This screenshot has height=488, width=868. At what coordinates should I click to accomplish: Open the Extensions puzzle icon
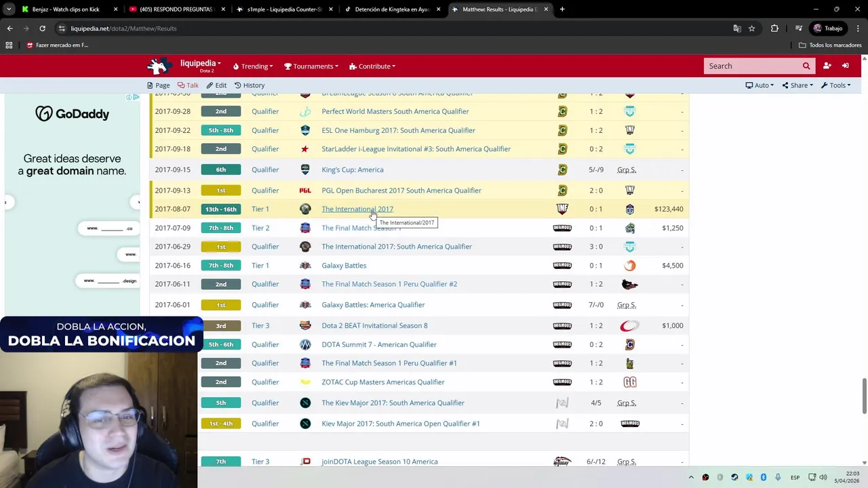click(x=774, y=28)
